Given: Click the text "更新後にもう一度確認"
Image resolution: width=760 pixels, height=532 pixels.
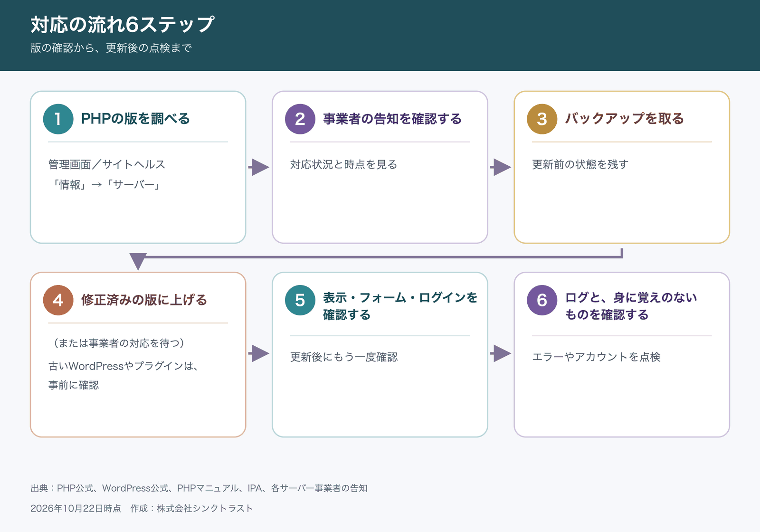Looking at the screenshot, I should 344,357.
